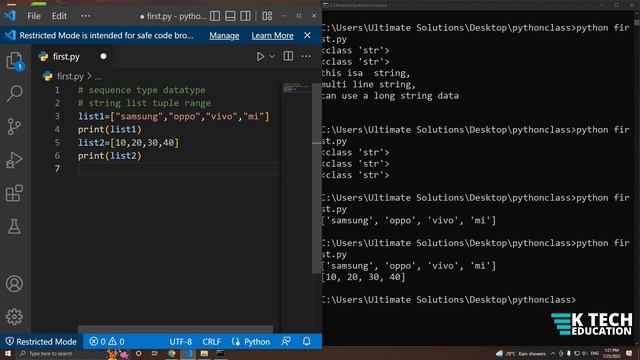Split the editor to the right
640x360 pixels.
pos(288,56)
